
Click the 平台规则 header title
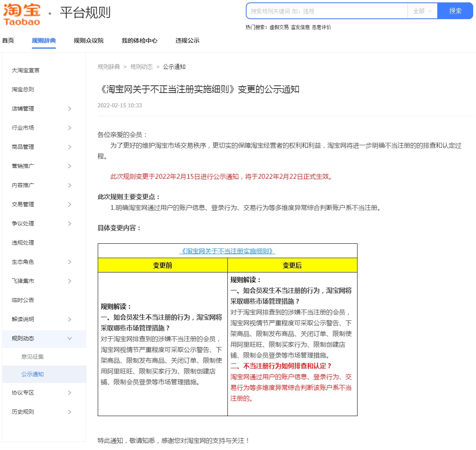click(x=85, y=12)
